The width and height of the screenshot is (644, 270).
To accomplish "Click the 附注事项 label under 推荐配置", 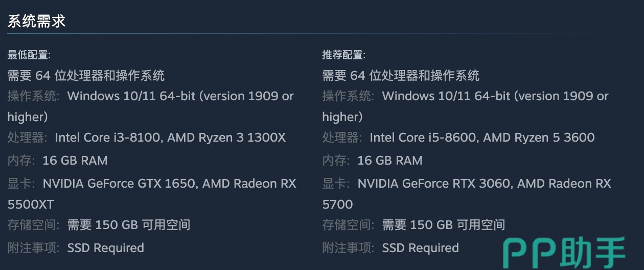I will tap(348, 248).
